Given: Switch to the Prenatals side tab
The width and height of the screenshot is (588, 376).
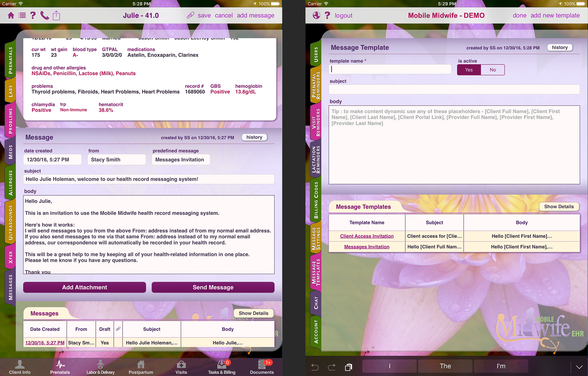Looking at the screenshot, I should 10,60.
